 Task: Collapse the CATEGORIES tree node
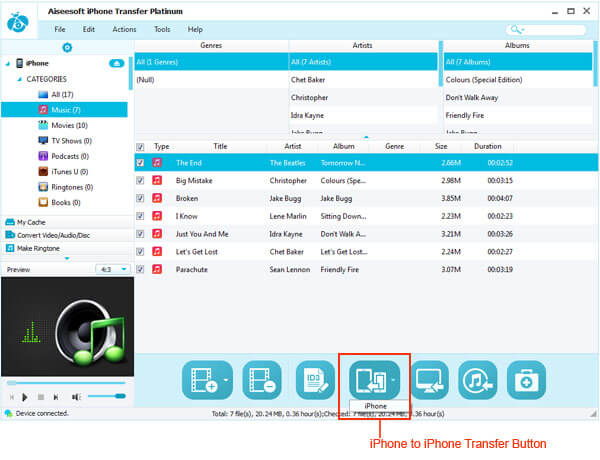20,79
